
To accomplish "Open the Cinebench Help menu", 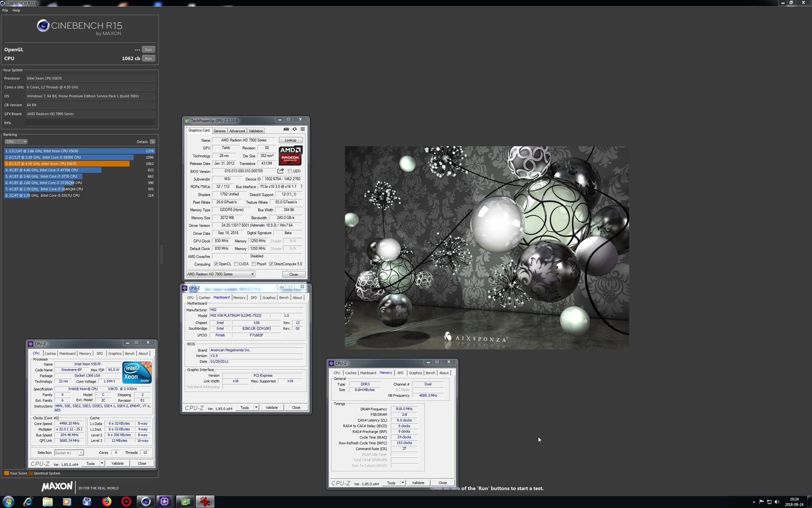I will [16, 10].
